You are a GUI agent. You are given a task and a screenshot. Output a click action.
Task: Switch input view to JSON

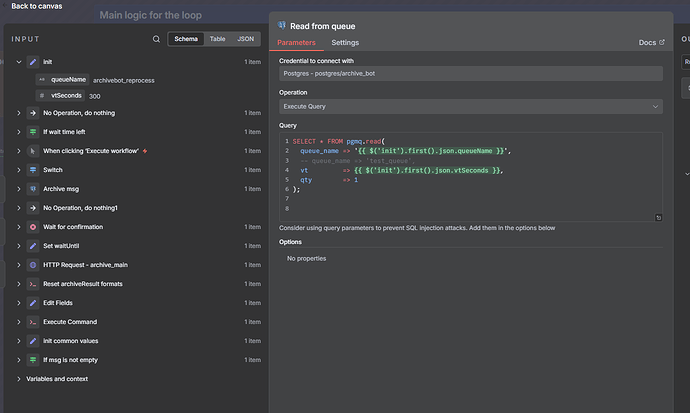pos(245,39)
